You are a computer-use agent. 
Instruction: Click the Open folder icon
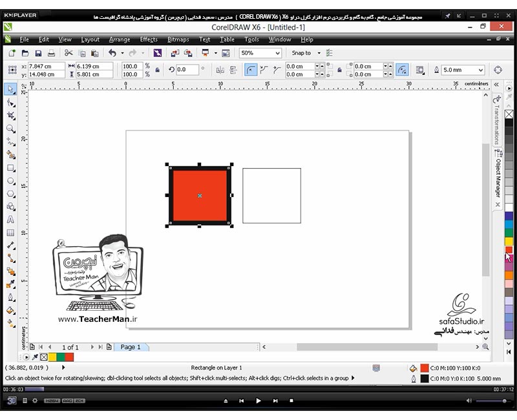tap(25, 53)
